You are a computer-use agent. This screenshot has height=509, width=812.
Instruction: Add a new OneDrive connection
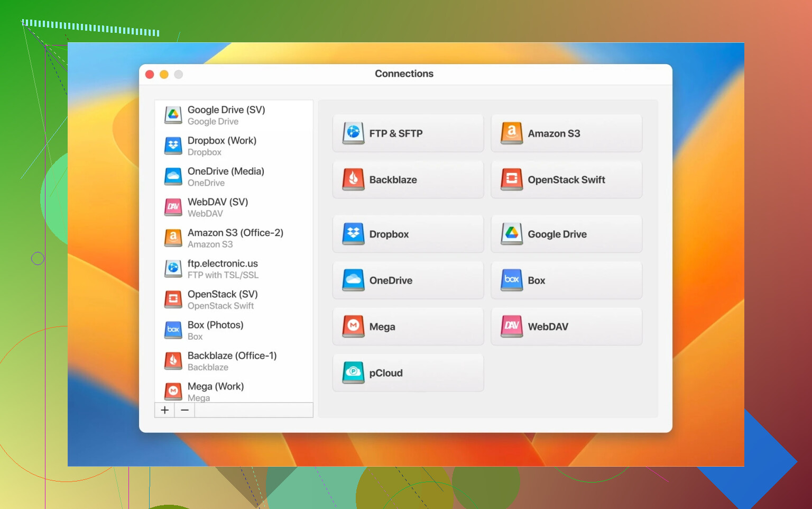point(408,280)
